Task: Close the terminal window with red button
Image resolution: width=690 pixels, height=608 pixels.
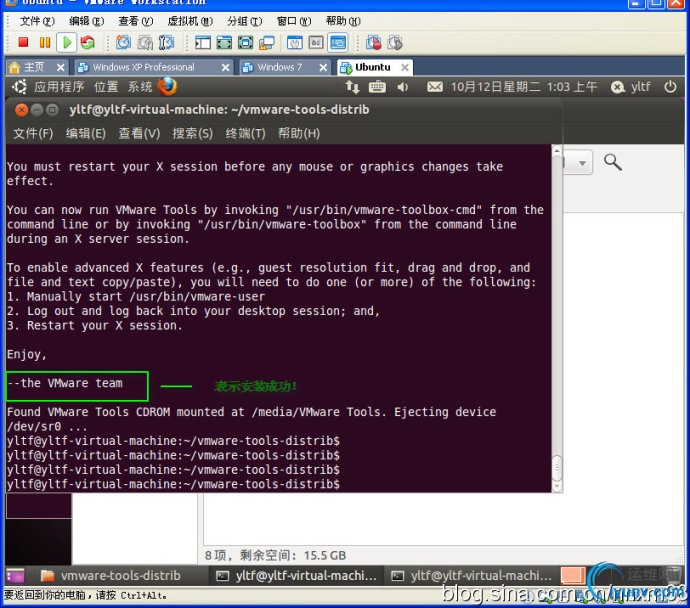Action: [21, 110]
